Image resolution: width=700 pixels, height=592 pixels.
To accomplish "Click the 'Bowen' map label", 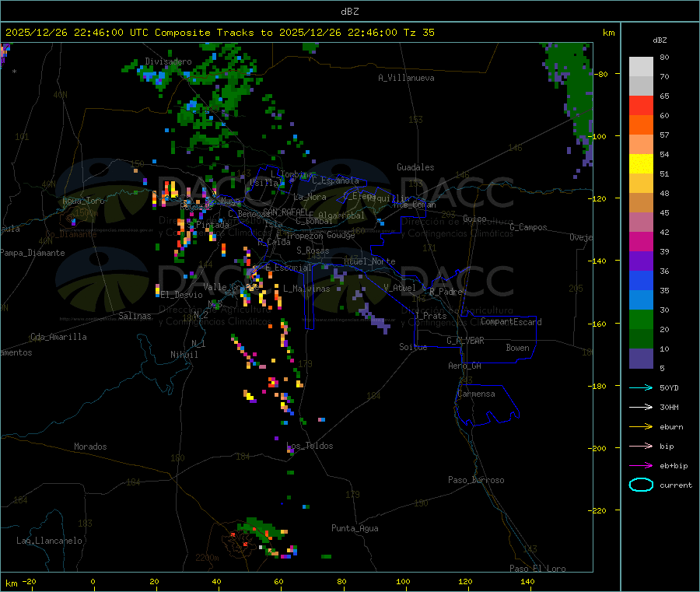I will (x=517, y=347).
